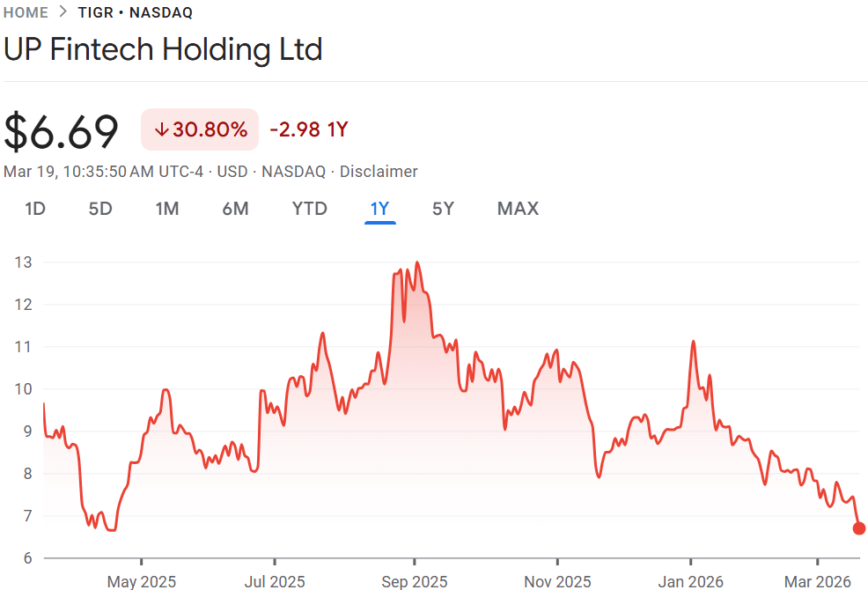Select the 1D time range tab
The height and width of the screenshot is (590, 868).
[x=35, y=209]
